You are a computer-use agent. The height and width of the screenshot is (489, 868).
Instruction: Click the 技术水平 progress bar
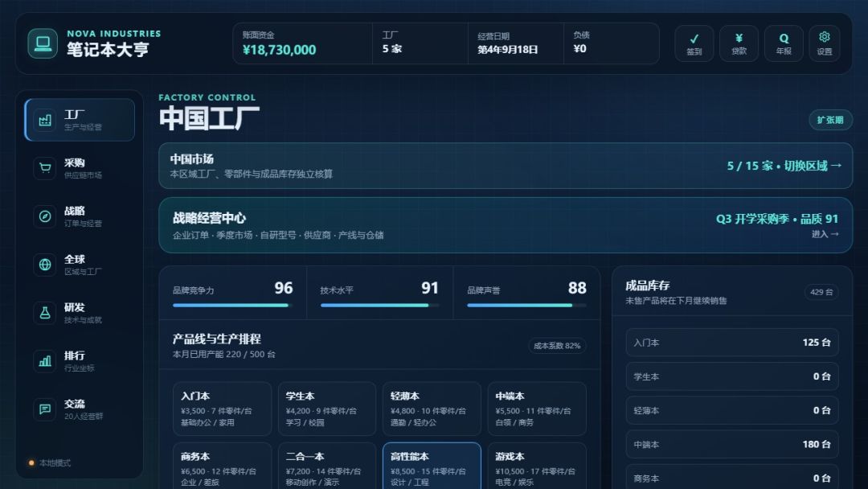coord(379,305)
